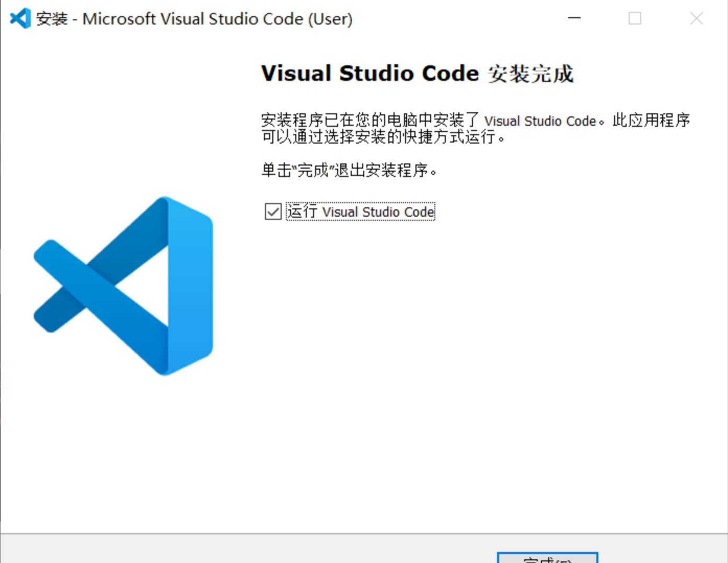Toggle launch option via 运行 Visual Studio Code label

361,212
